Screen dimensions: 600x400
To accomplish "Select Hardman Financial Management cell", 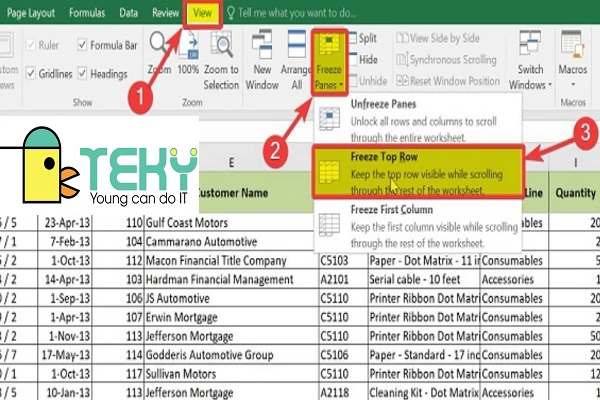I will (231, 279).
